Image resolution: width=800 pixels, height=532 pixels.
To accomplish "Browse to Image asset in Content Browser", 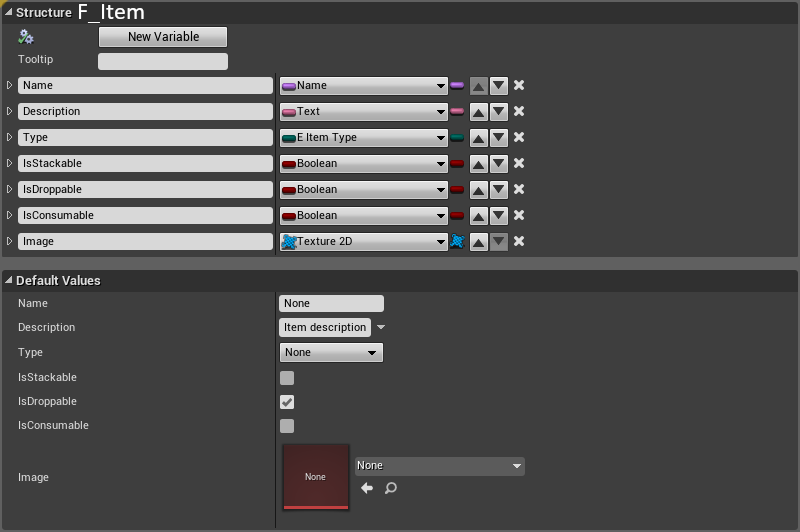I will click(391, 488).
